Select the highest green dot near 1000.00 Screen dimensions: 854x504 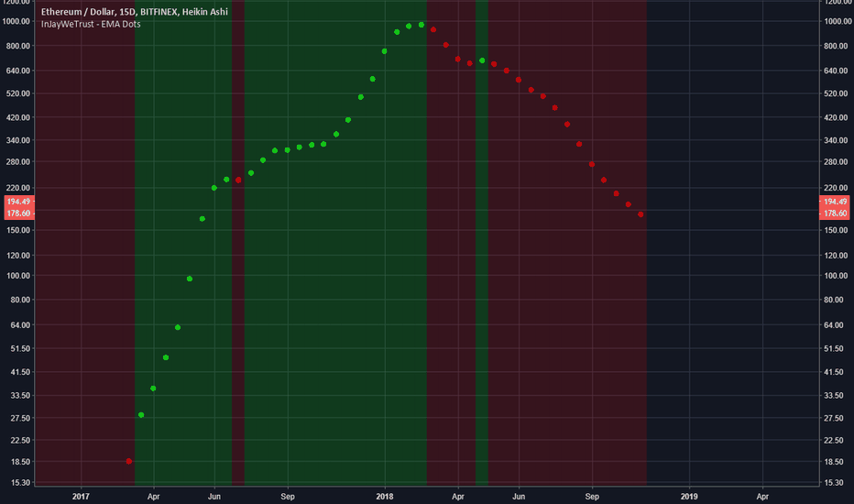coord(421,25)
